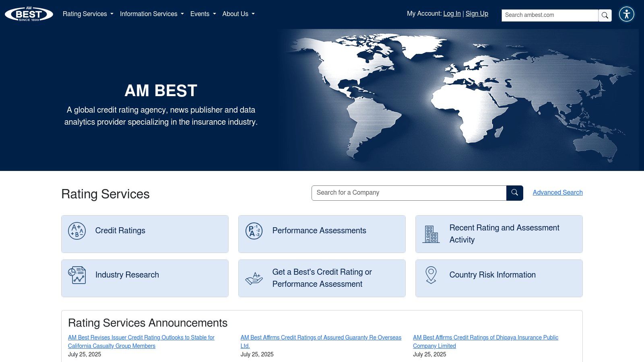Click the hand icon for Get a Rating
The image size is (644, 362).
254,278
